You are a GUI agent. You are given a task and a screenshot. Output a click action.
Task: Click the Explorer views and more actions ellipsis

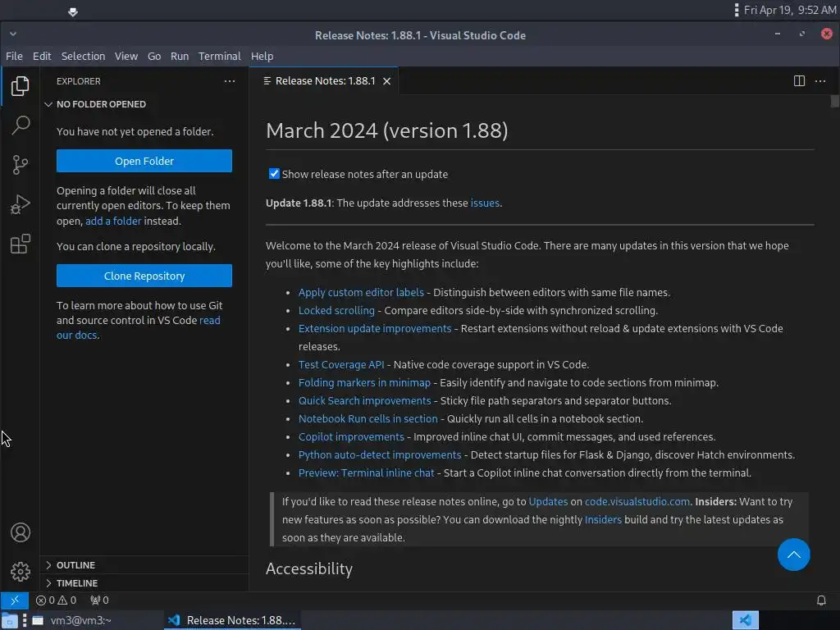click(230, 81)
